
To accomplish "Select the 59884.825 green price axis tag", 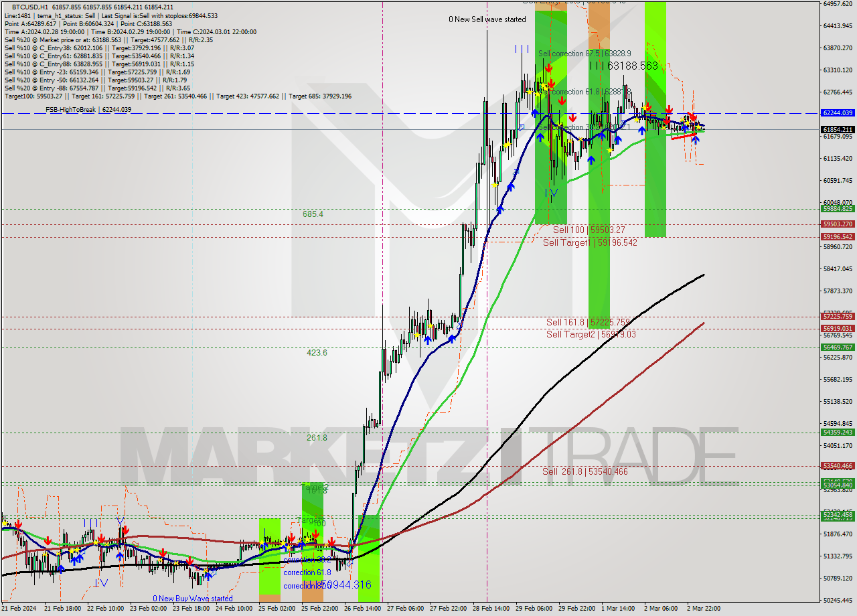I will point(838,209).
